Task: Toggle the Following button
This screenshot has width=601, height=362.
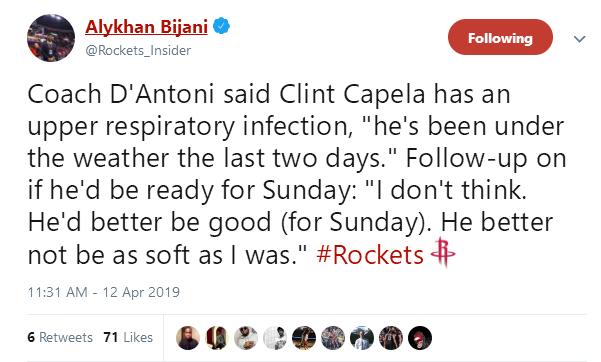Action: point(500,37)
